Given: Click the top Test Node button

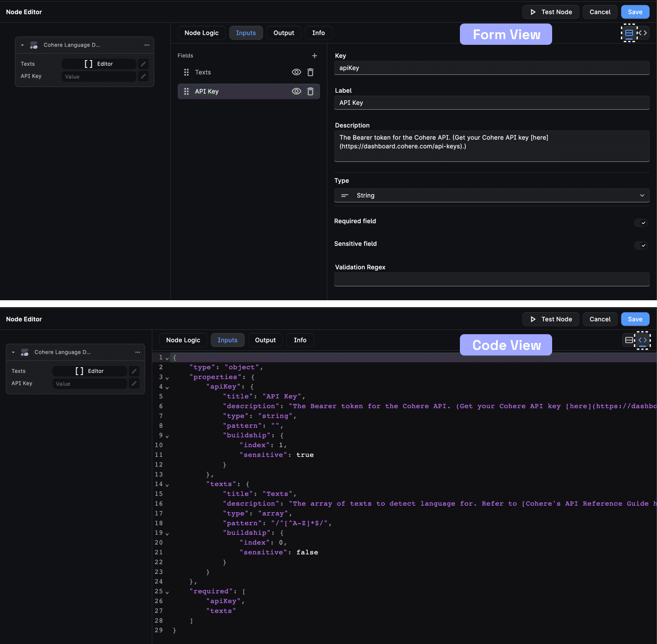Looking at the screenshot, I should click(x=550, y=12).
